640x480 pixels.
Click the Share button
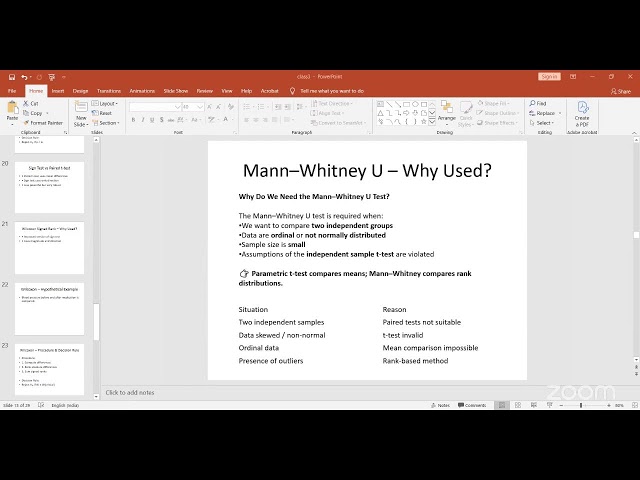[621, 91]
